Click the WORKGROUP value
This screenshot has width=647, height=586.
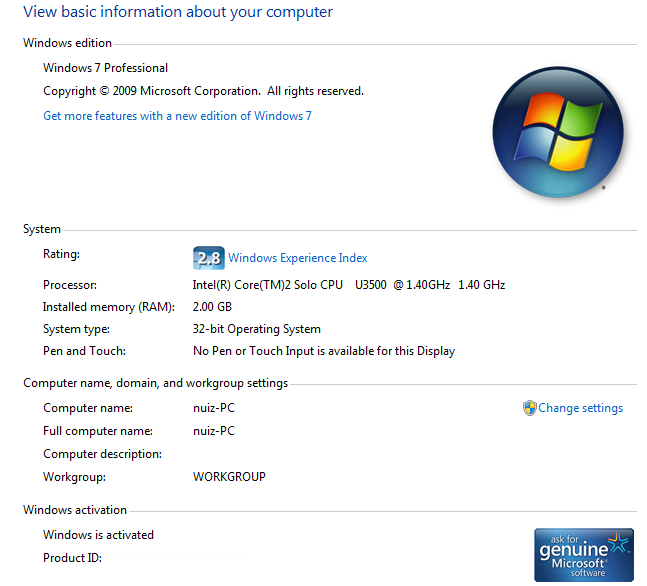229,477
